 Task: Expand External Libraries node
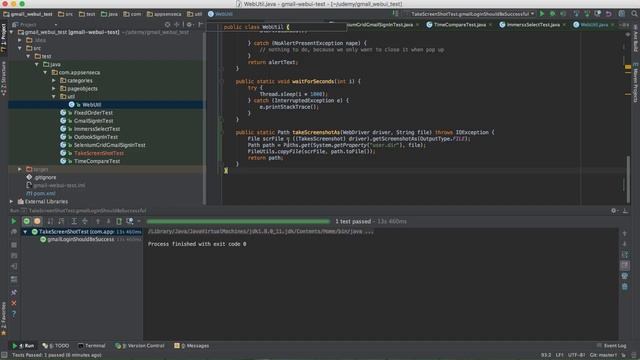pyautogui.click(x=11, y=202)
